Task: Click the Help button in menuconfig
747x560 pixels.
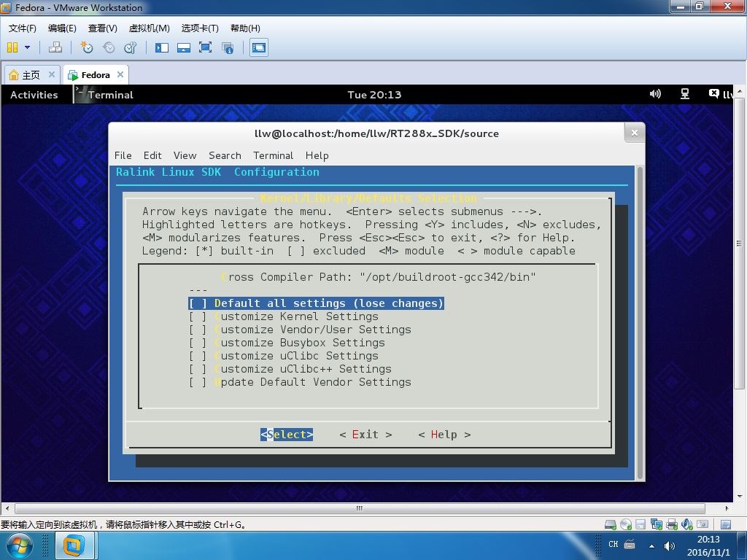Action: coord(444,435)
